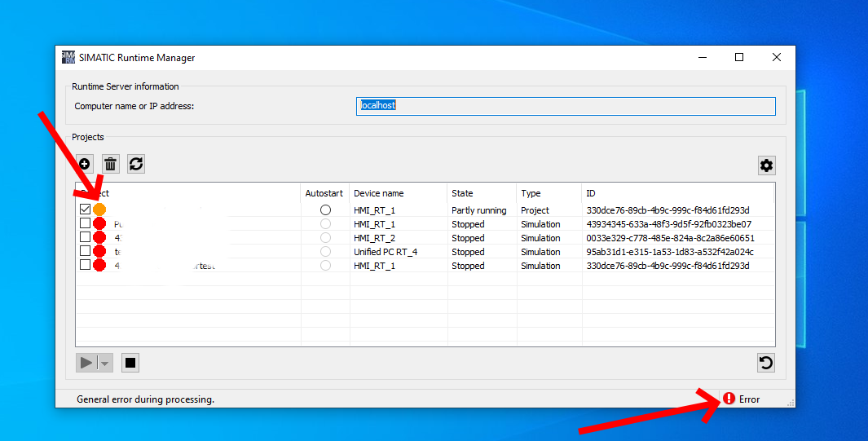Click the stop runtime square button
The width and height of the screenshot is (868, 441).
(130, 363)
